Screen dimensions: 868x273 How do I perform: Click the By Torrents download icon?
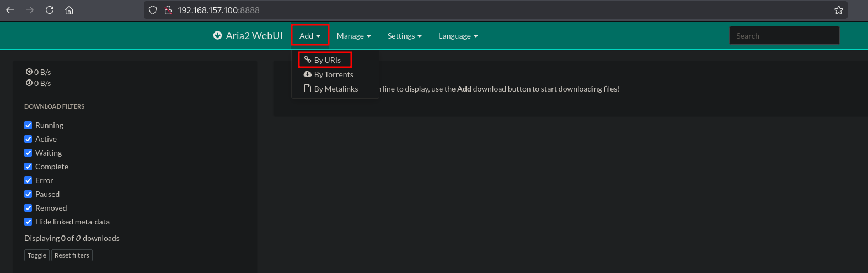coord(308,74)
